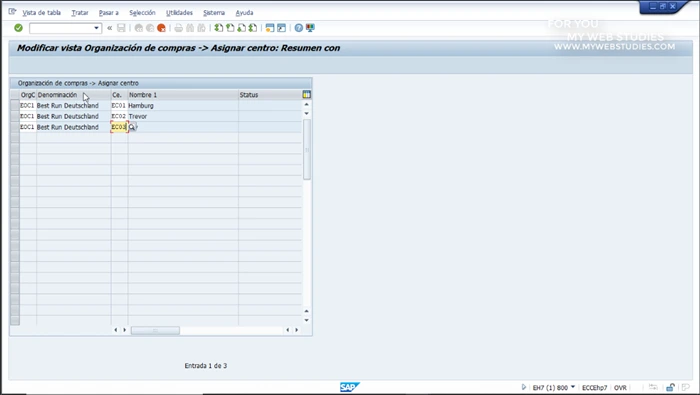This screenshot has height=395, width=700.
Task: Open the EH7 (1) 800 system dropdown
Action: coord(573,387)
